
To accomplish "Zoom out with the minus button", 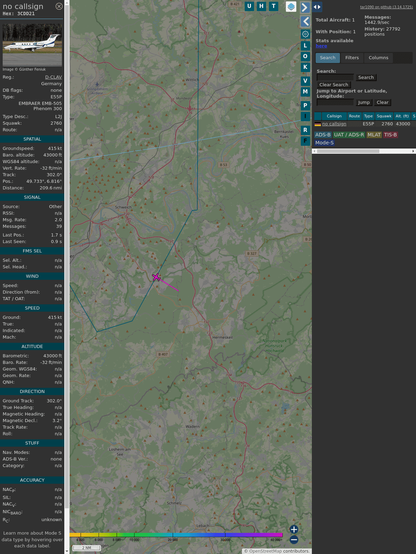I will pyautogui.click(x=294, y=540).
